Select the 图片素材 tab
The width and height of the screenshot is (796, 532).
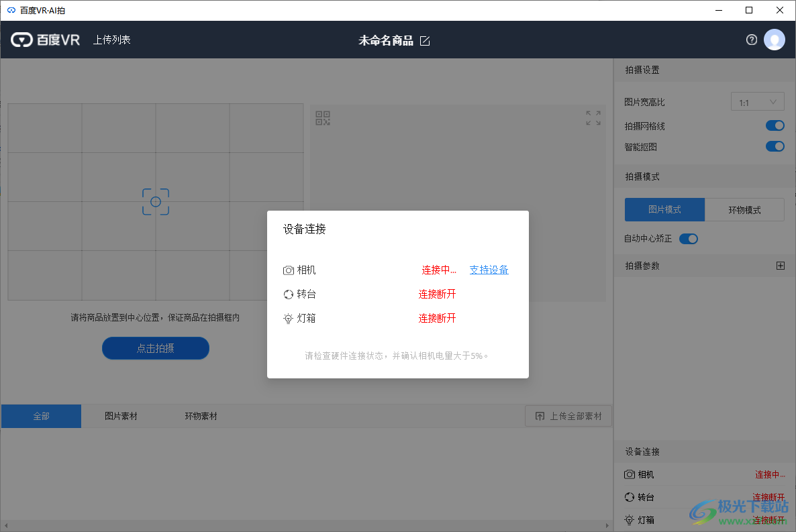[121, 416]
